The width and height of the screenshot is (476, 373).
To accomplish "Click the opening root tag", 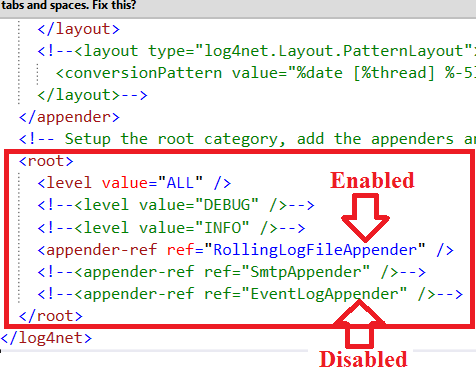I will pyautogui.click(x=46, y=161).
